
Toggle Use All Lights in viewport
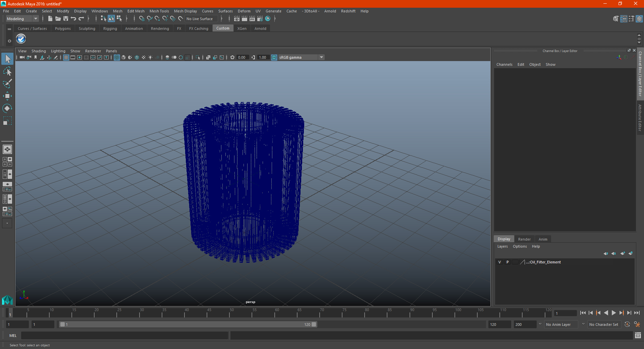[x=150, y=57]
